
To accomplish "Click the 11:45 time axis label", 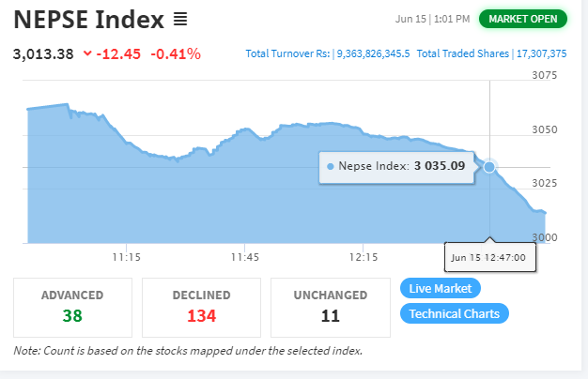I will [245, 257].
